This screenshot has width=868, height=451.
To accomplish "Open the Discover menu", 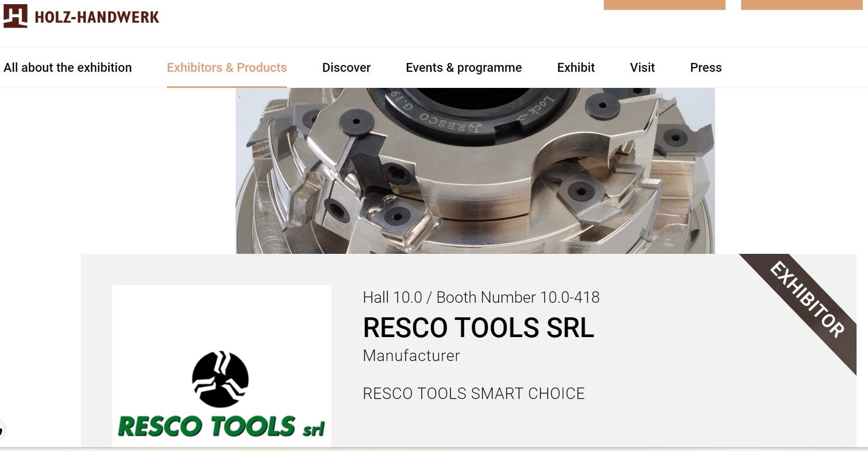I will point(346,68).
